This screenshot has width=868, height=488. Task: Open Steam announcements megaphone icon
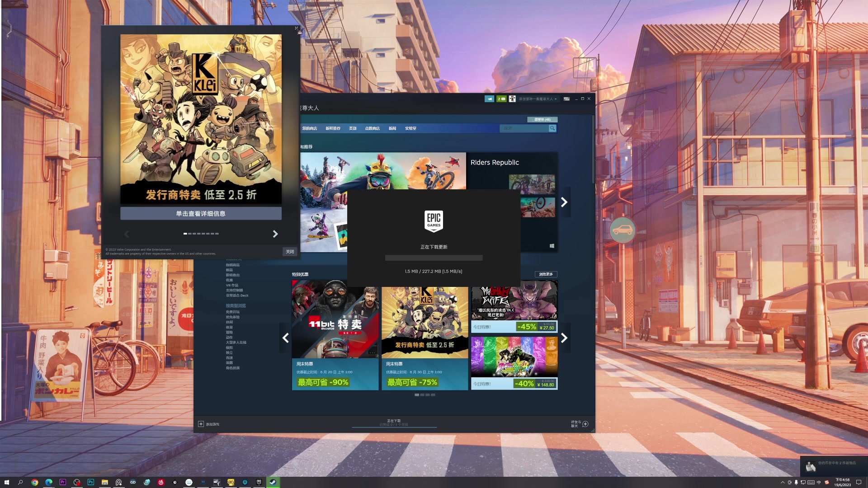489,99
